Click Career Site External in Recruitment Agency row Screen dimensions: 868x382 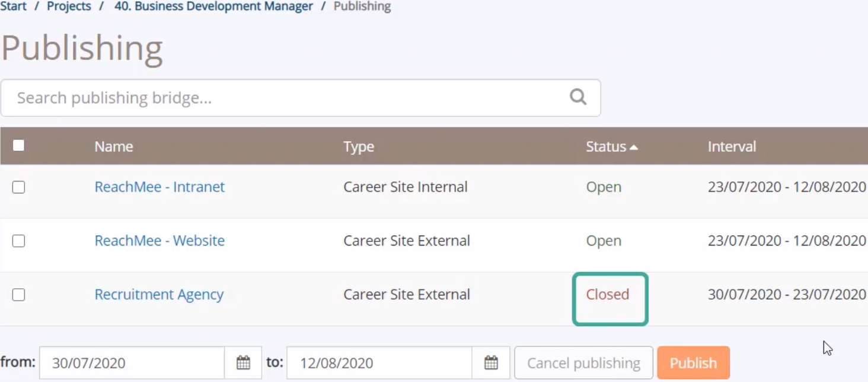pyautogui.click(x=407, y=295)
